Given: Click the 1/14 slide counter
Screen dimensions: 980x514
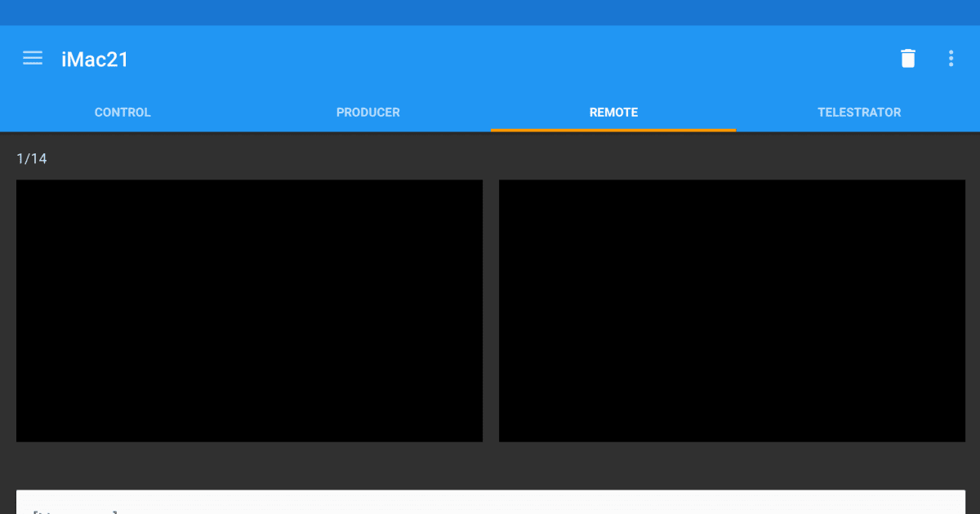Looking at the screenshot, I should pyautogui.click(x=31, y=158).
